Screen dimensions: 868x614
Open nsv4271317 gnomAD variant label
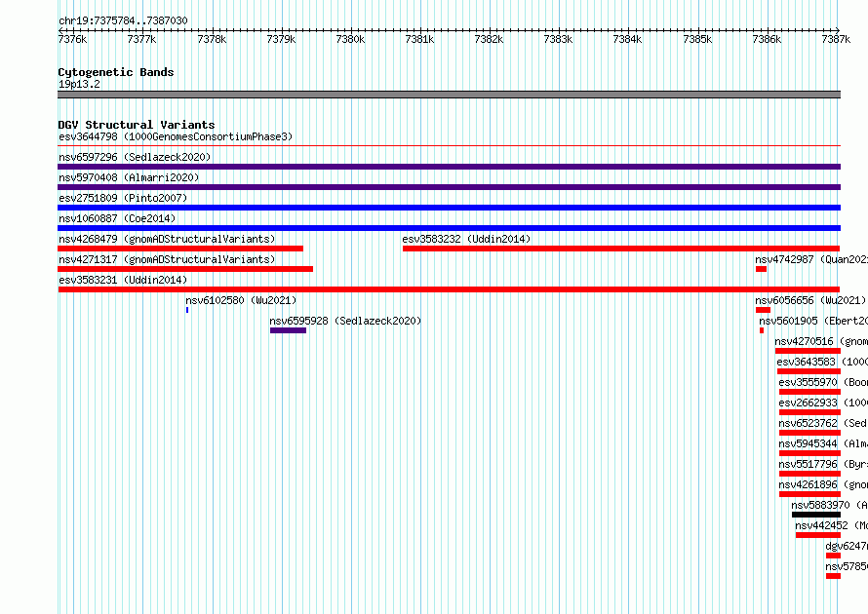coord(167,259)
